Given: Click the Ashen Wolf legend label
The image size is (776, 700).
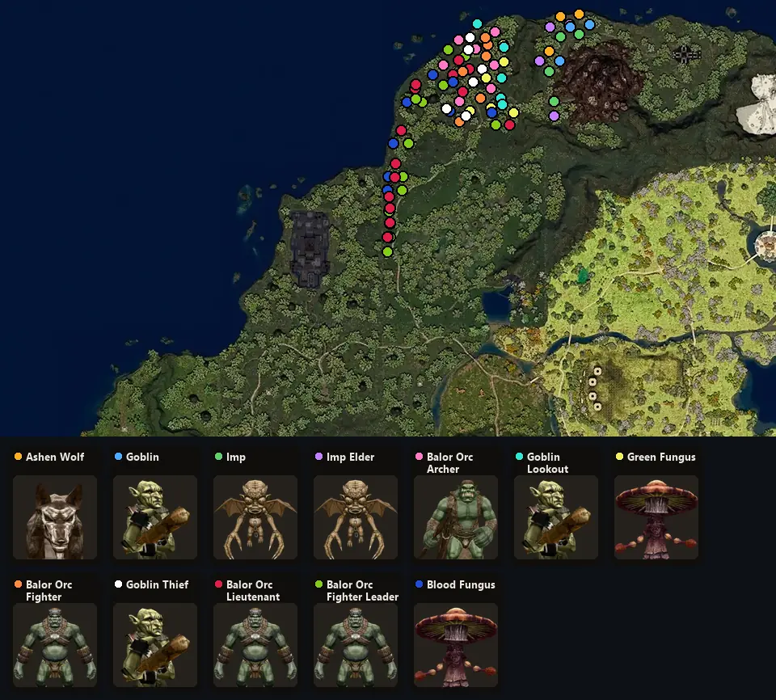Looking at the screenshot, I should [55, 457].
